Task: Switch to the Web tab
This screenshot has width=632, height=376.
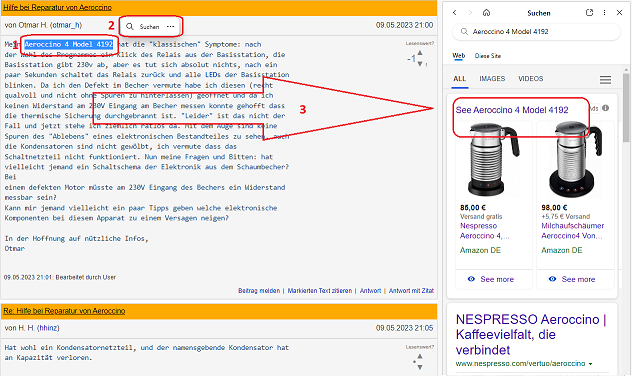Action: tap(458, 56)
